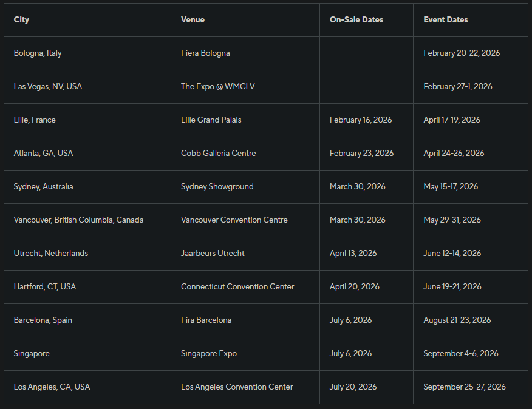This screenshot has width=532, height=409.
Task: Click the Singapore Expo venue cell
Action: [x=209, y=353]
